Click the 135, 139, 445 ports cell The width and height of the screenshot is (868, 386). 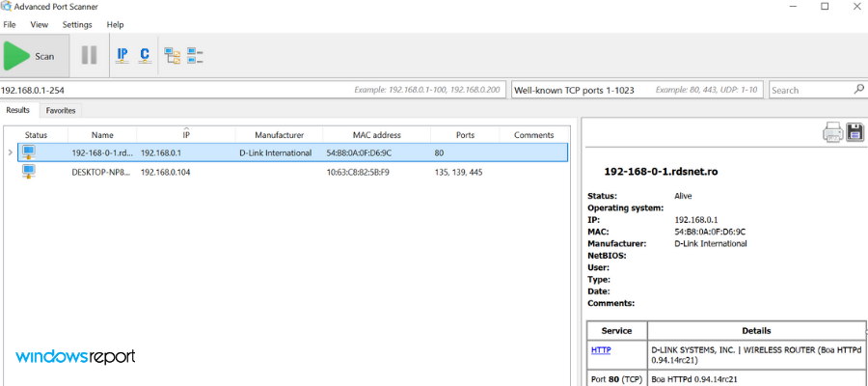pyautogui.click(x=458, y=172)
